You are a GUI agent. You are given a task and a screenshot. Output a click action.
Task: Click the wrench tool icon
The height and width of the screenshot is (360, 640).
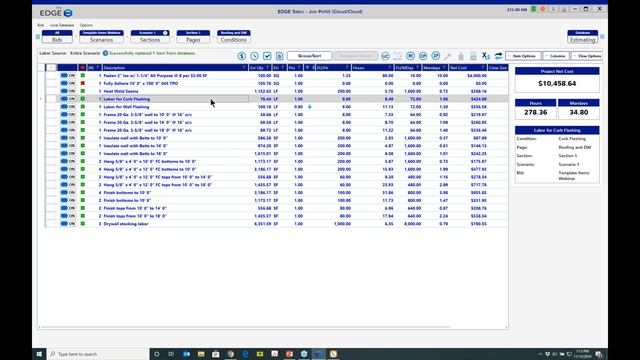[448, 56]
